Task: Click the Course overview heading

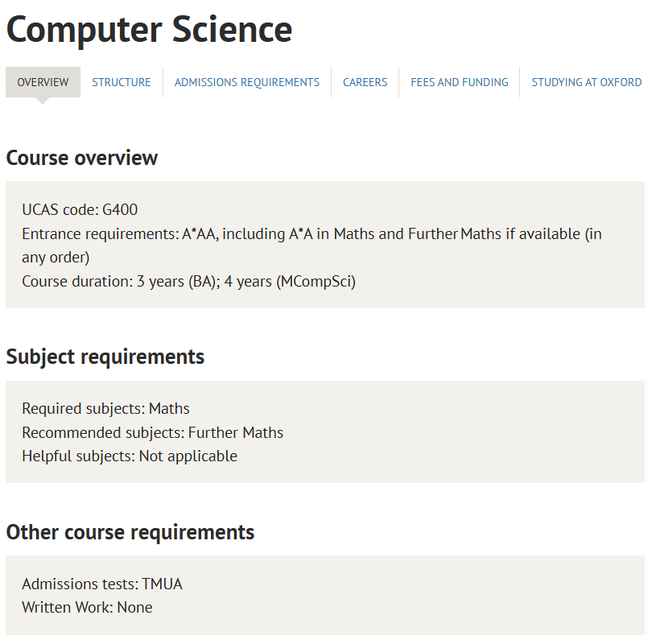Action: click(82, 158)
